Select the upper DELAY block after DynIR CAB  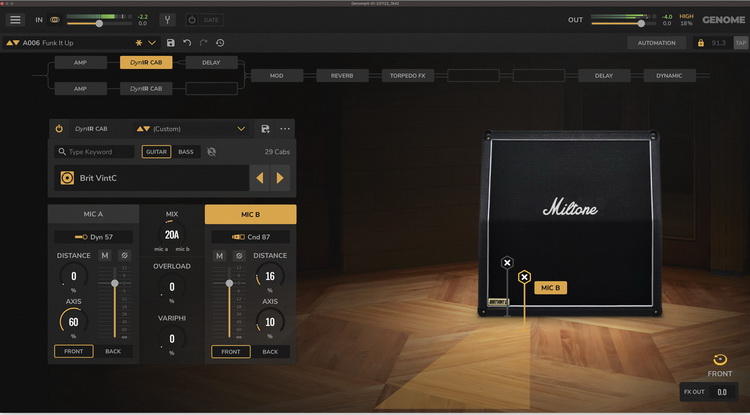(x=211, y=63)
